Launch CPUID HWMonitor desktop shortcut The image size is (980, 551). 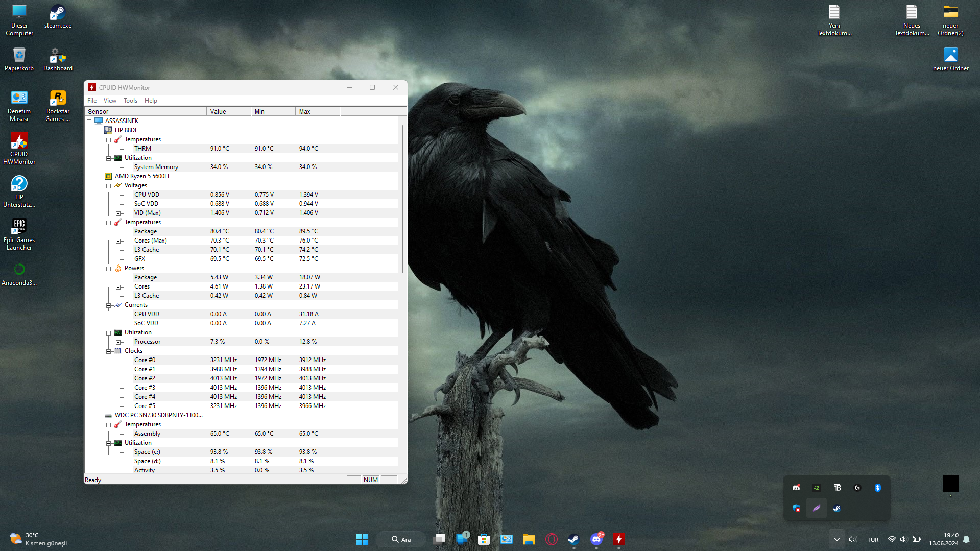pos(19,149)
